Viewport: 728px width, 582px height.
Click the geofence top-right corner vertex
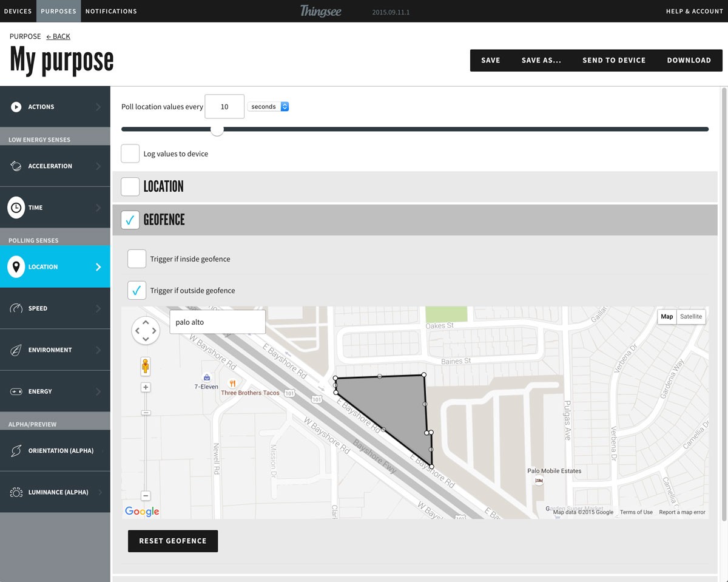tap(424, 376)
